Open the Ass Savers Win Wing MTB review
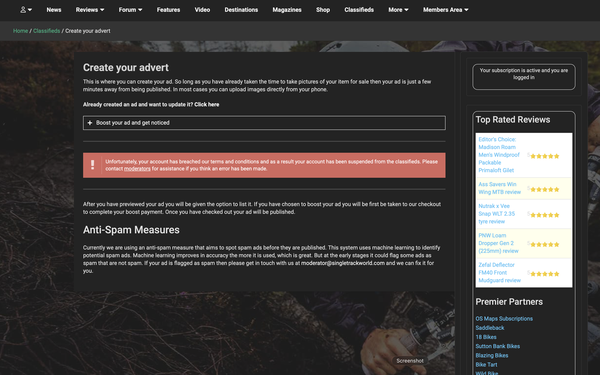Image resolution: width=600 pixels, height=375 pixels. (499, 188)
